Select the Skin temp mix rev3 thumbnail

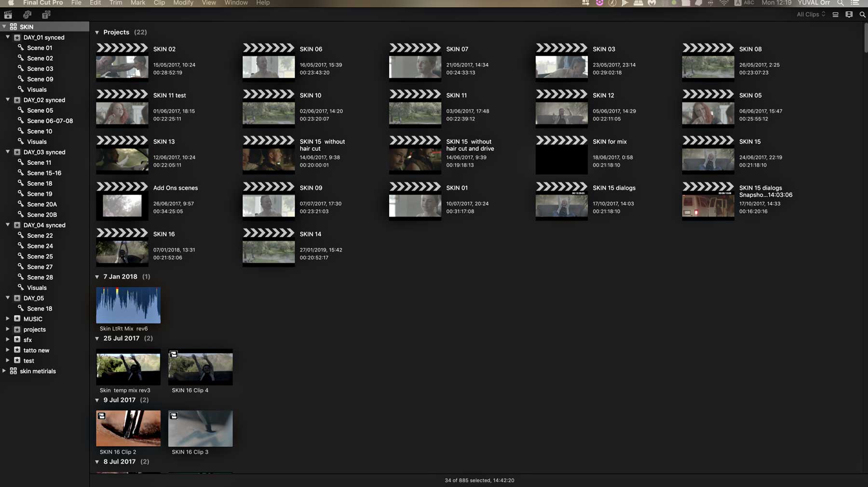pyautogui.click(x=128, y=367)
